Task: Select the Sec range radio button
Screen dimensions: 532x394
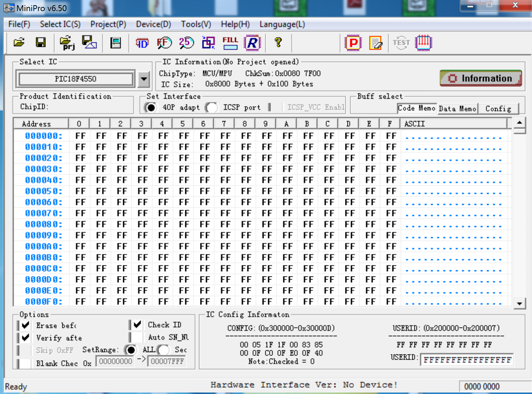Action: pyautogui.click(x=164, y=350)
